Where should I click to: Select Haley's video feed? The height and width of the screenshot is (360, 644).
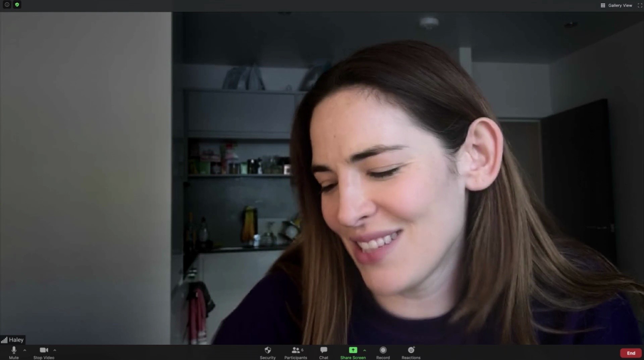click(322, 178)
